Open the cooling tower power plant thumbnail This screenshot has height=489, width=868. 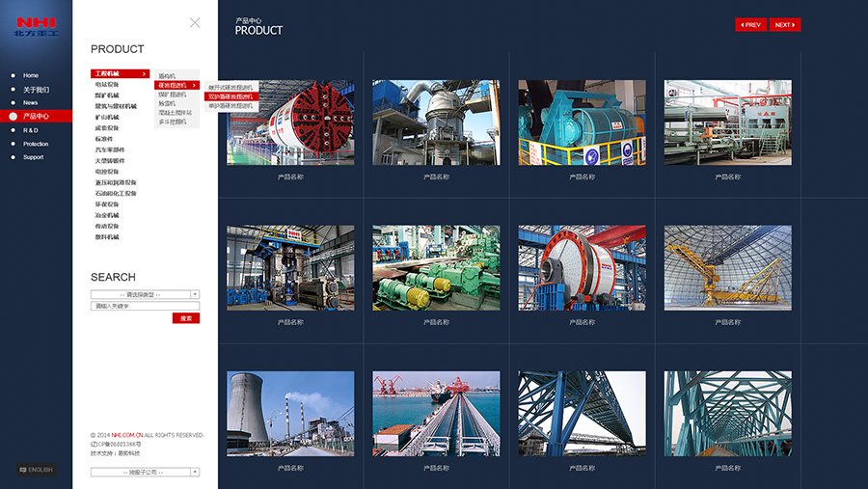click(x=290, y=414)
